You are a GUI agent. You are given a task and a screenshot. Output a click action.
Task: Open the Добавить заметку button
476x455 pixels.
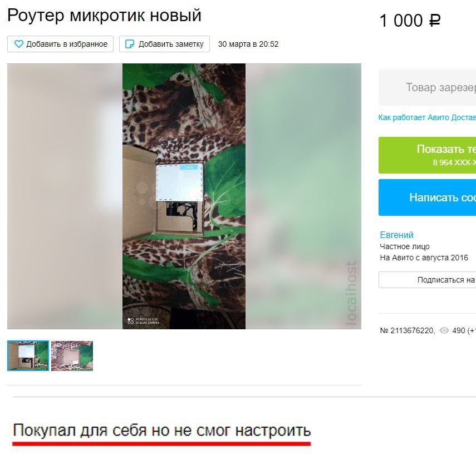(164, 44)
